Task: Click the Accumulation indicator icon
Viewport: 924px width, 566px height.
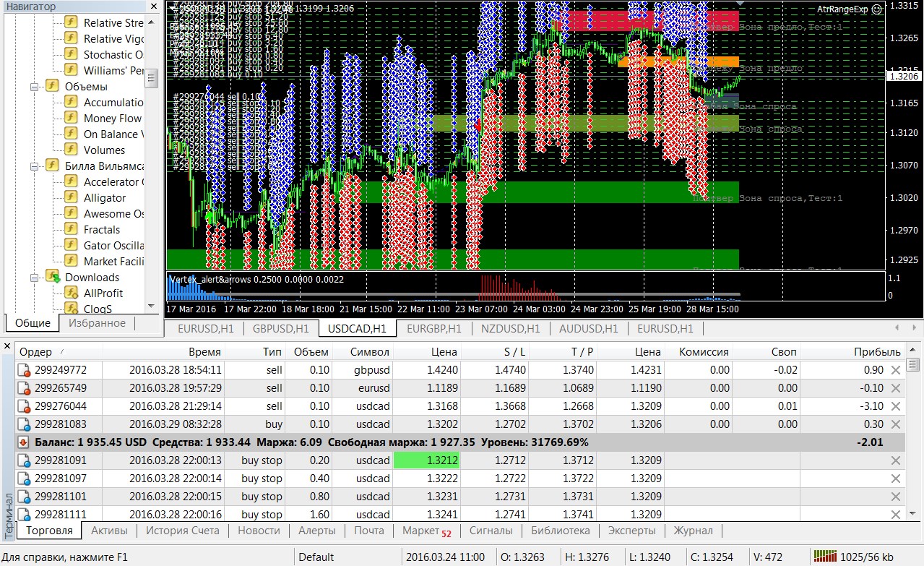Action: coord(71,102)
